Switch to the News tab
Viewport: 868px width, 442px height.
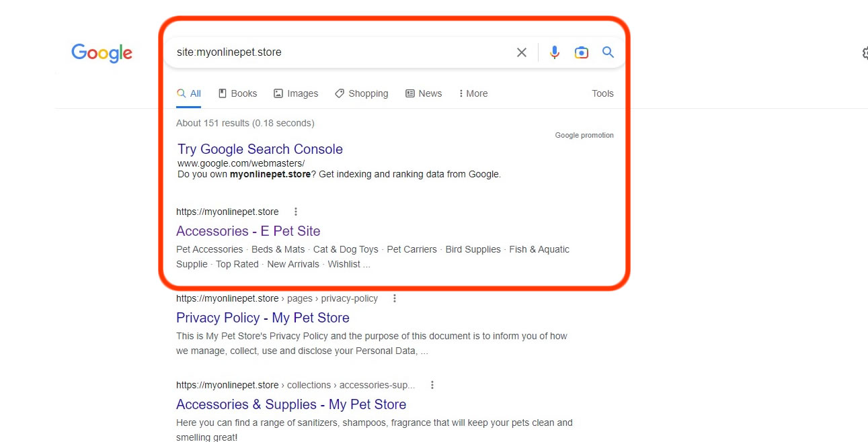pyautogui.click(x=424, y=93)
